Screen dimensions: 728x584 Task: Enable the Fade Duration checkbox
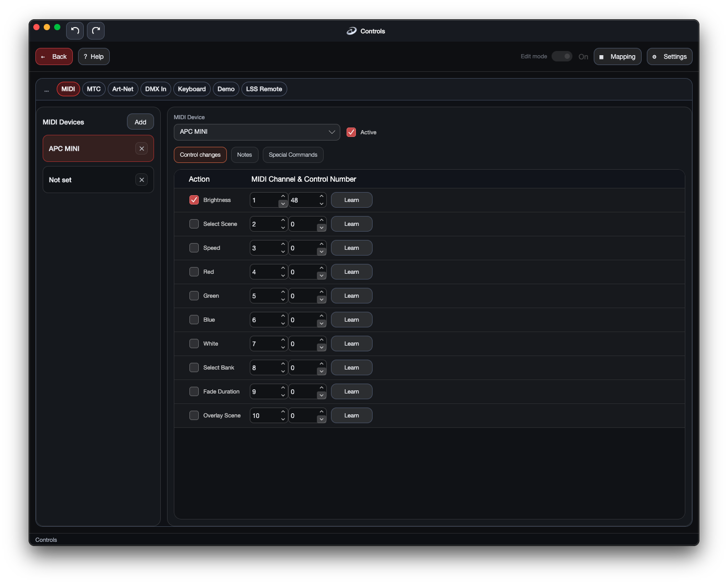point(194,391)
